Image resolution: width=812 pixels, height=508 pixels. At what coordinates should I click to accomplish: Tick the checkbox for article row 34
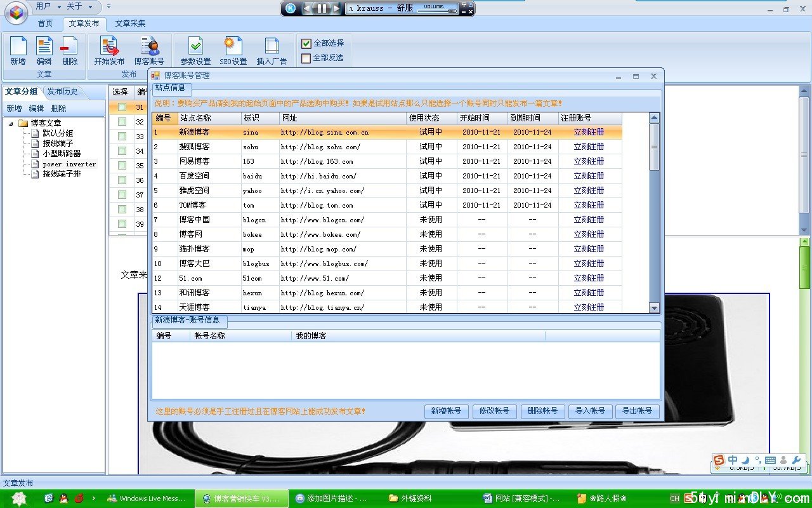pyautogui.click(x=122, y=151)
